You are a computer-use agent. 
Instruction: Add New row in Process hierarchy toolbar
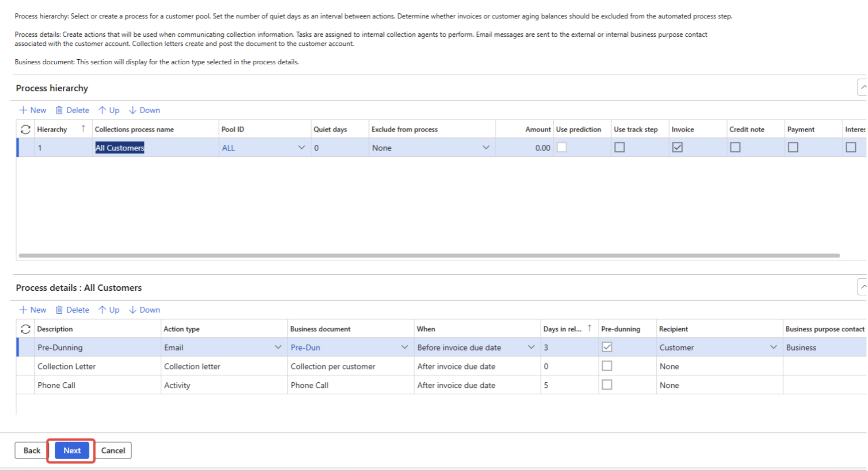click(x=32, y=110)
